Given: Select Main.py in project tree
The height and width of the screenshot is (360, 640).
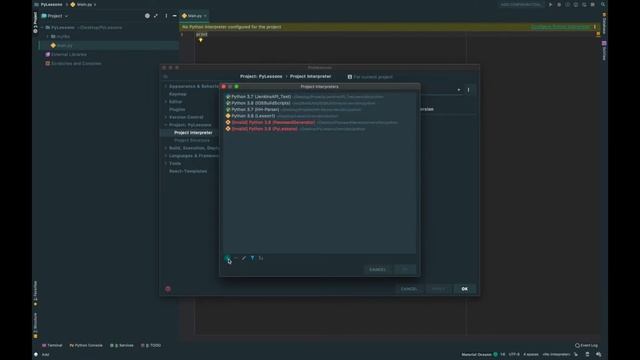Looking at the screenshot, I should 64,45.
